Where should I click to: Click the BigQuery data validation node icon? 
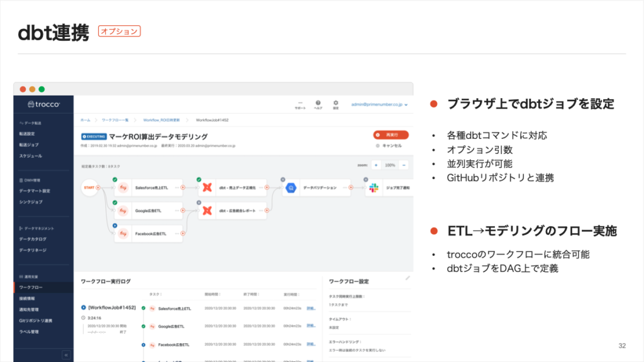[x=291, y=187]
